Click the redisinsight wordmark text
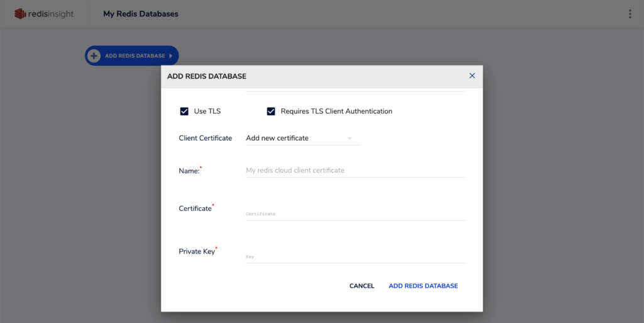The image size is (644, 323). pos(51,14)
